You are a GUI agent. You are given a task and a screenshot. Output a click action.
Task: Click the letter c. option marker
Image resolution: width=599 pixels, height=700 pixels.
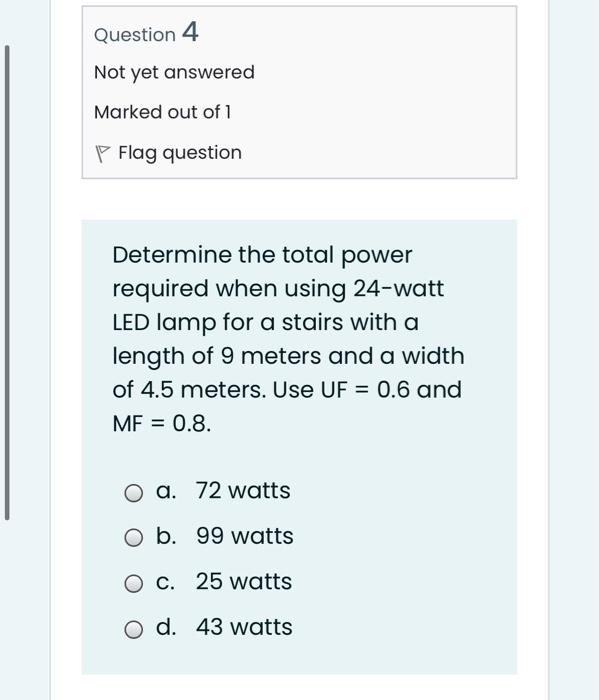(x=166, y=582)
